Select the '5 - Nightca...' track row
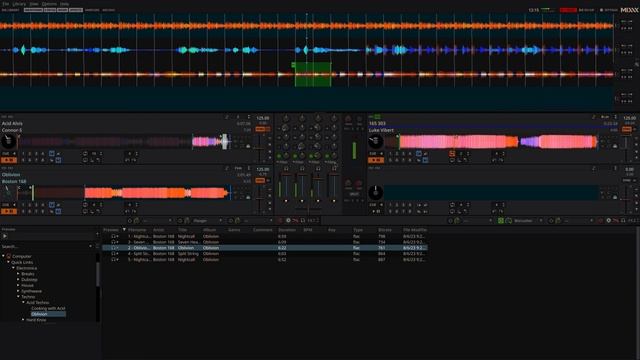Viewport: 640px width, 360px height. coord(264,259)
